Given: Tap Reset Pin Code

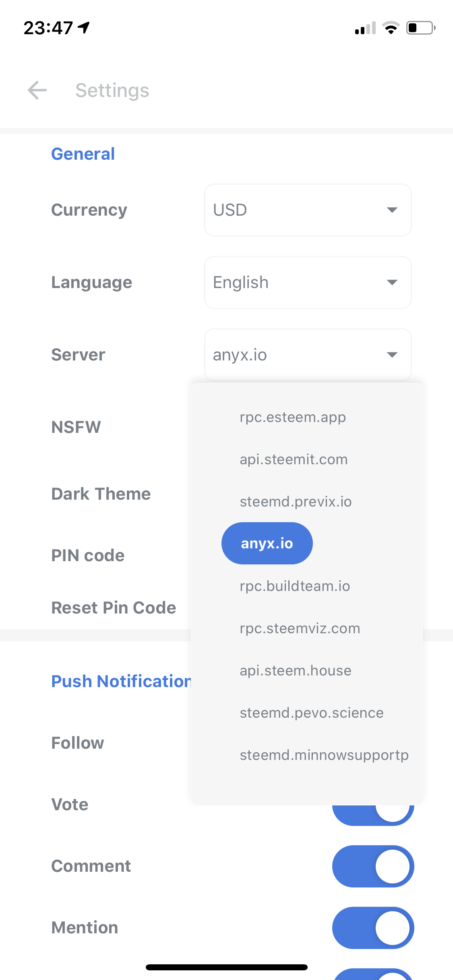Looking at the screenshot, I should 114,608.
